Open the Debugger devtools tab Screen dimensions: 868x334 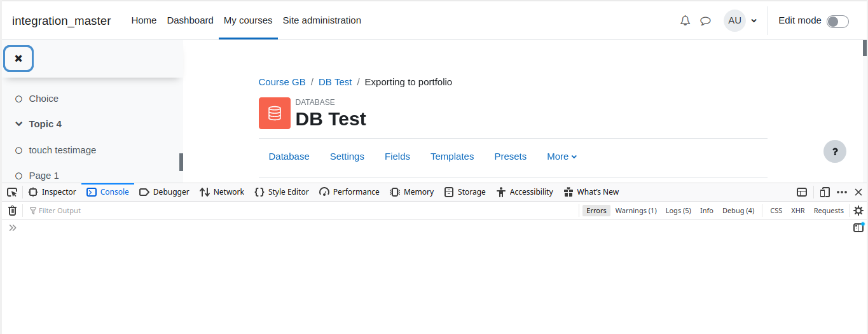164,192
